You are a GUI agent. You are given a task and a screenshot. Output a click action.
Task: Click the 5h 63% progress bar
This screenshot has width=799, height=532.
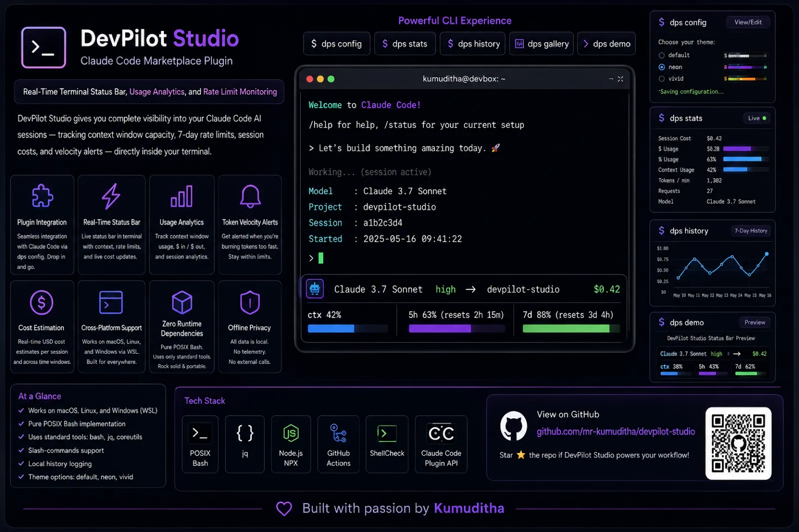point(457,328)
